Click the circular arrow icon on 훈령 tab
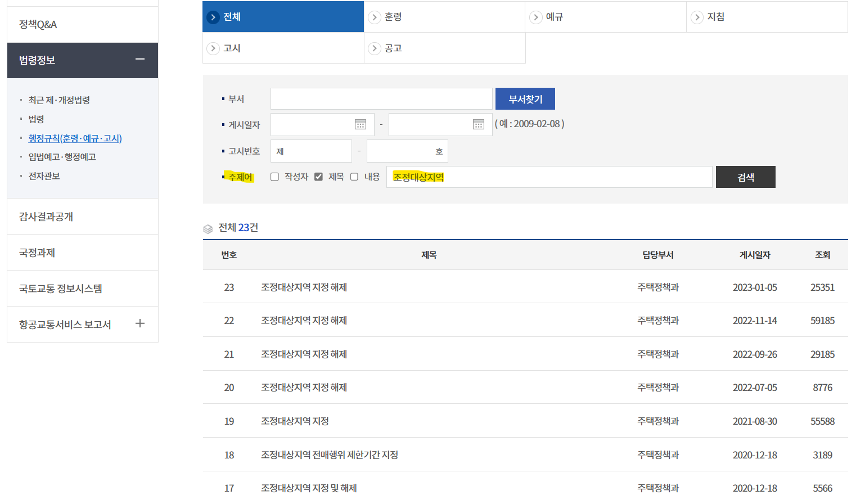 (x=374, y=17)
